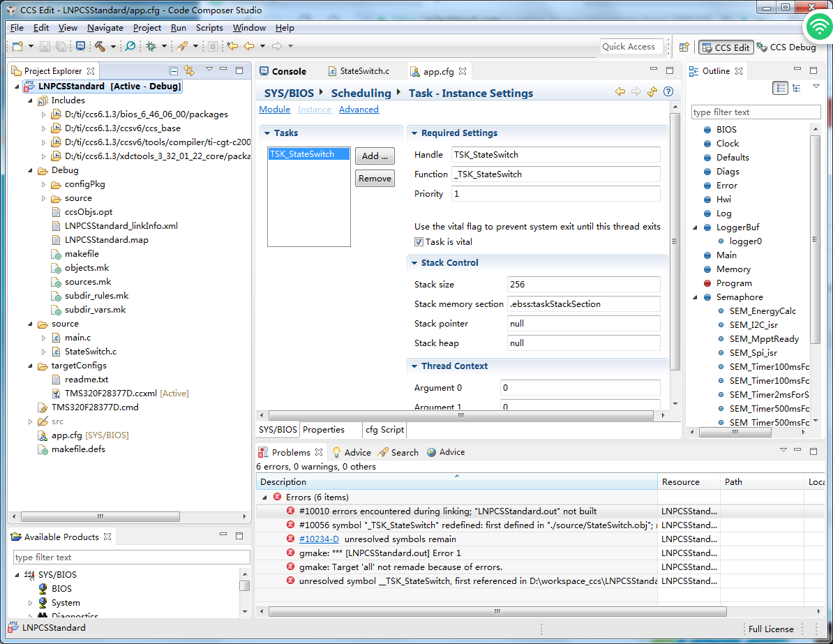The width and height of the screenshot is (833, 644).
Task: Click the Add... button for Tasks
Action: (375, 156)
